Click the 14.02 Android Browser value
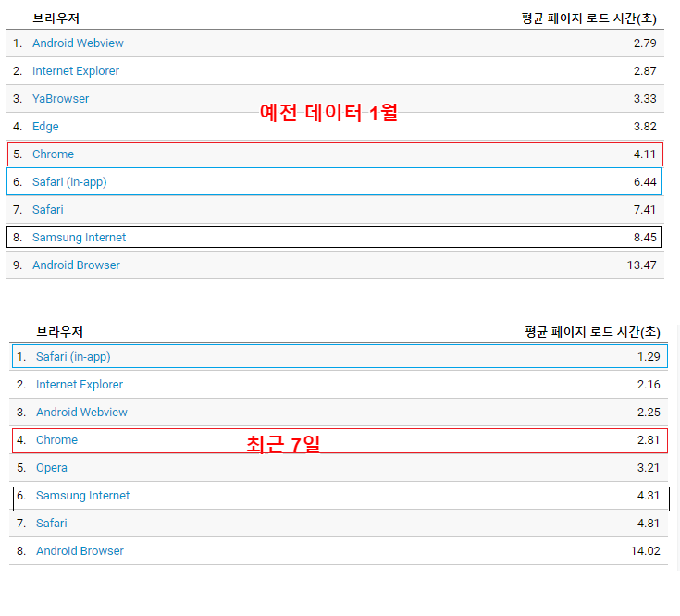The image size is (680, 616). click(646, 551)
